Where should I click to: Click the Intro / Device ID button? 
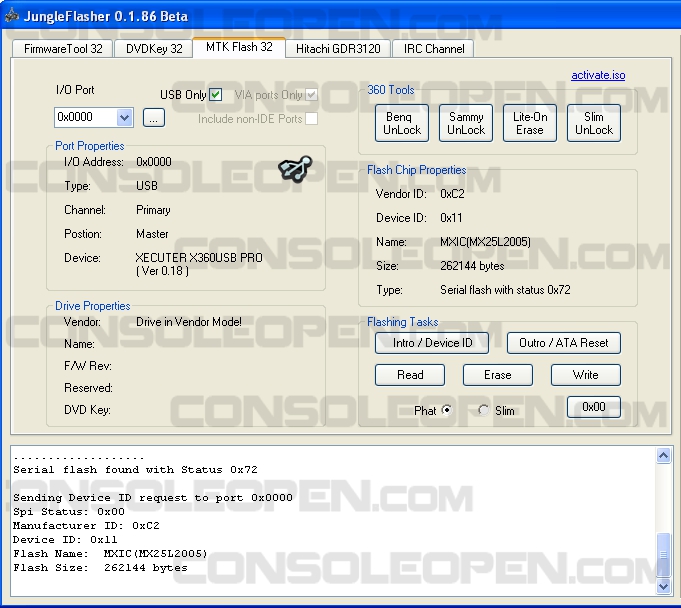(432, 343)
